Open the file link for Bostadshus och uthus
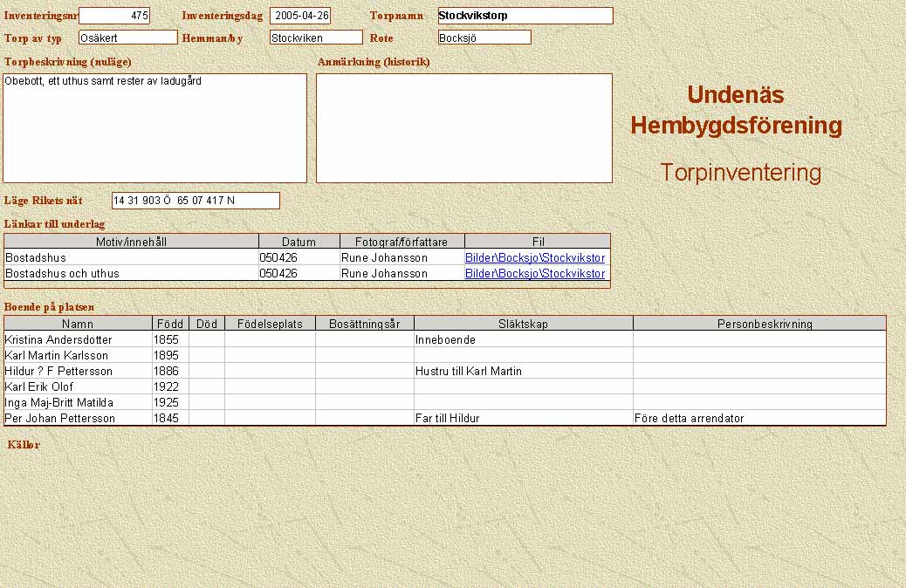Screen dimensions: 906x588 534,274
